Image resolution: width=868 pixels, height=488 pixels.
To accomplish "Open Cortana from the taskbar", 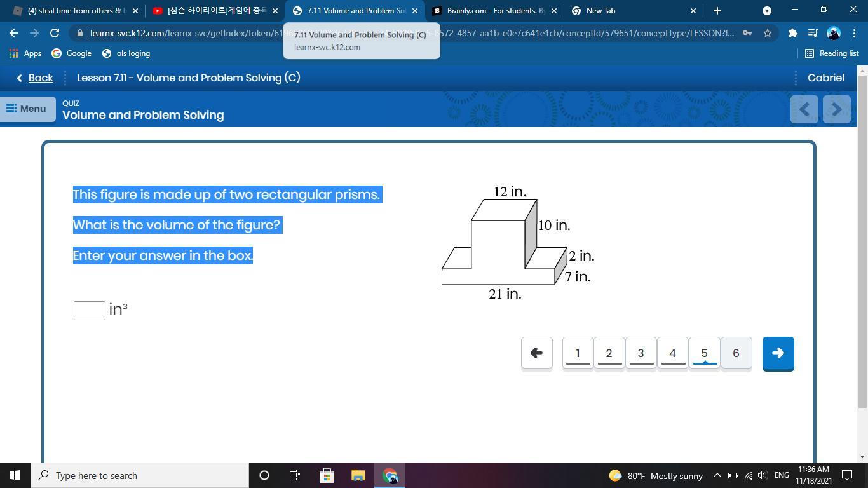I will [264, 475].
